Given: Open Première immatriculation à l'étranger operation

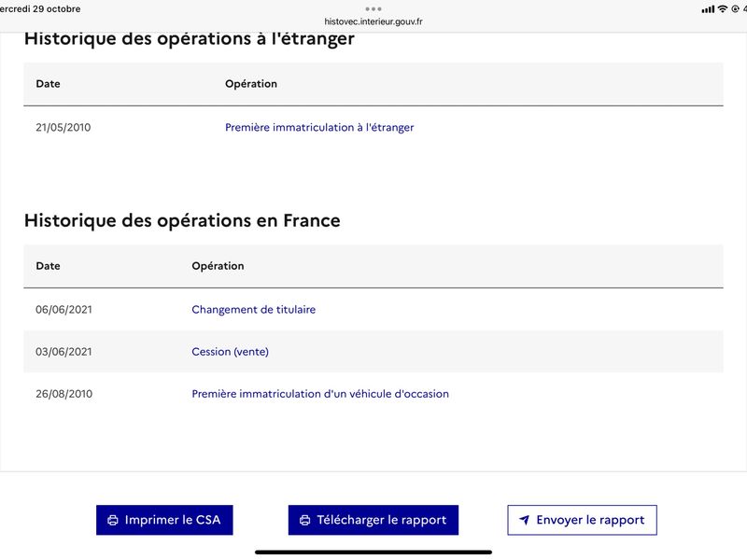Looking at the screenshot, I should [x=319, y=127].
